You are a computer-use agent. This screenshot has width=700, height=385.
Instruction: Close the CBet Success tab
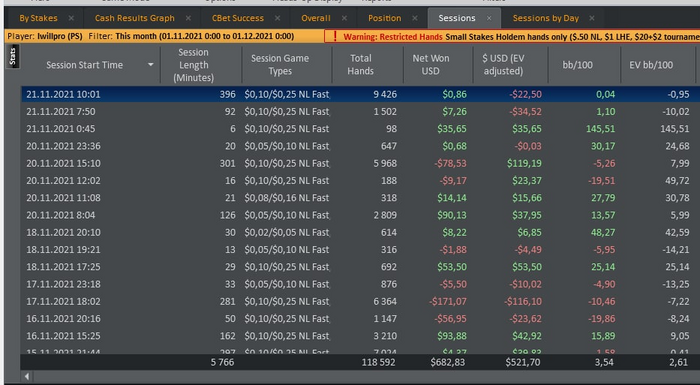coord(278,18)
